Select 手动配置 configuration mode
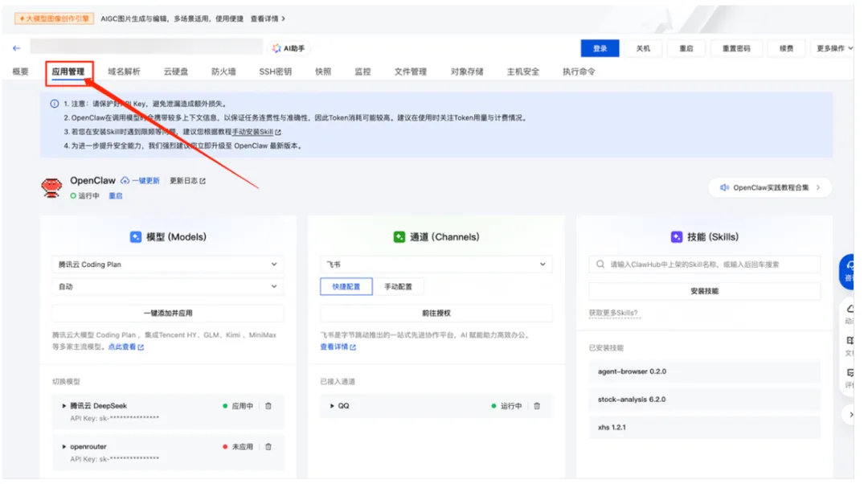Viewport: 868px width, 484px height. click(x=398, y=287)
